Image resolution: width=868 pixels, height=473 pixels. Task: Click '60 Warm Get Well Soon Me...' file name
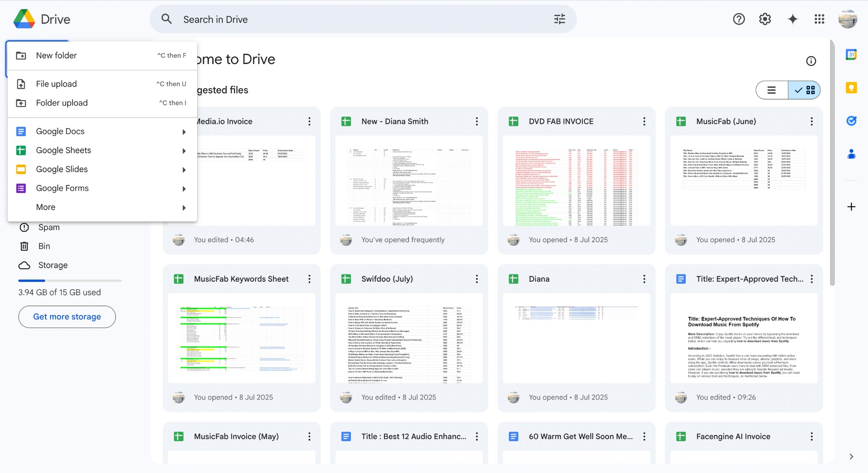click(x=581, y=437)
